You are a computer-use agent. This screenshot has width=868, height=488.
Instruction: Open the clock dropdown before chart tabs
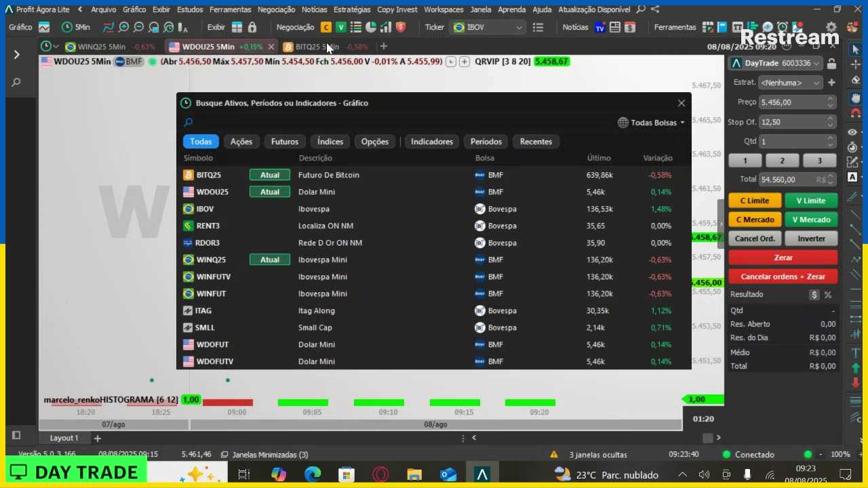click(x=50, y=47)
